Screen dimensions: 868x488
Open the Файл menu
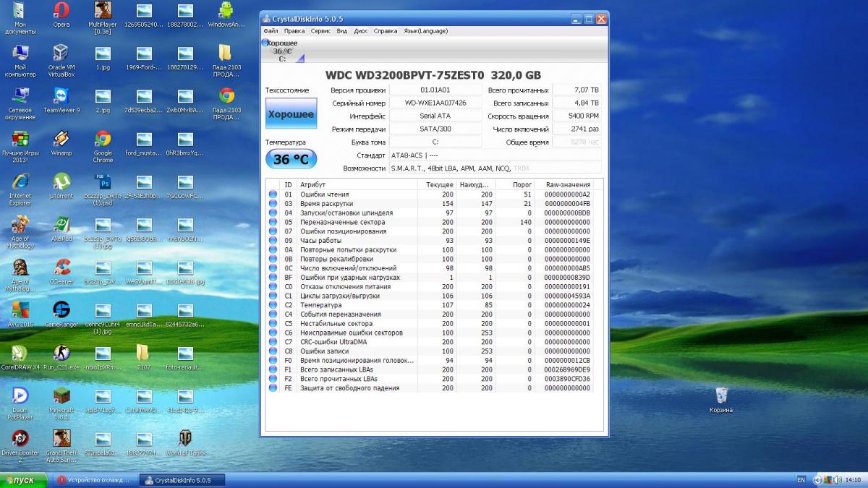click(271, 31)
